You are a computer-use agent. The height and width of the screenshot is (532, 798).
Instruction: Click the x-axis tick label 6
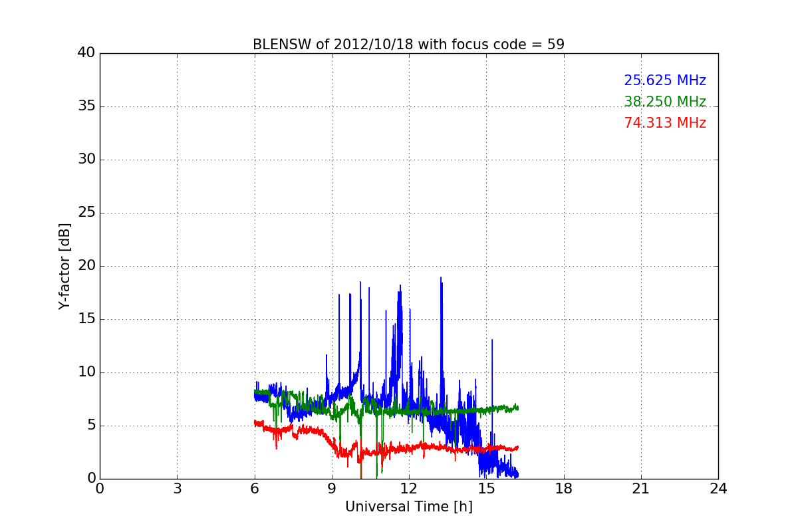254,489
